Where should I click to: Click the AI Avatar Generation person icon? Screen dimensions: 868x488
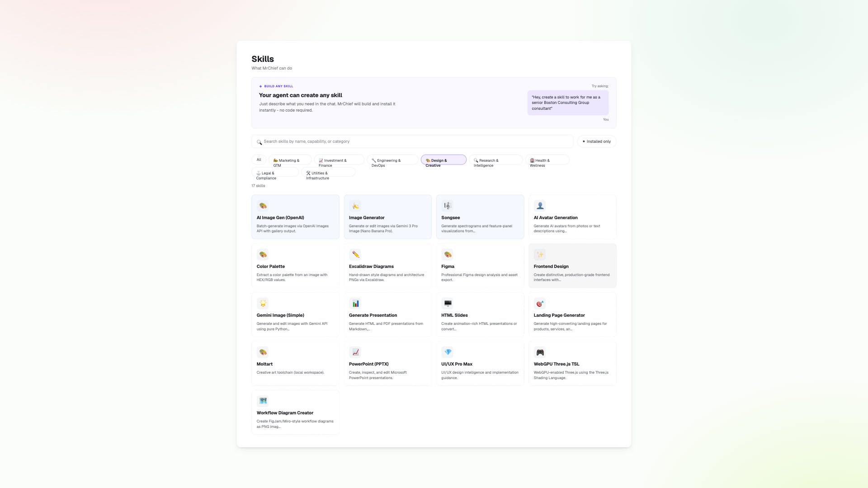coord(540,206)
